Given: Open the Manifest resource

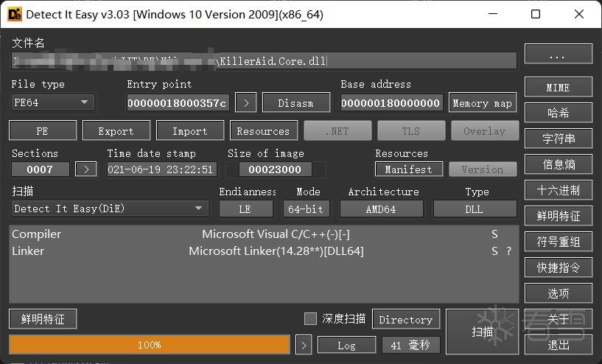Looking at the screenshot, I should coord(409,169).
